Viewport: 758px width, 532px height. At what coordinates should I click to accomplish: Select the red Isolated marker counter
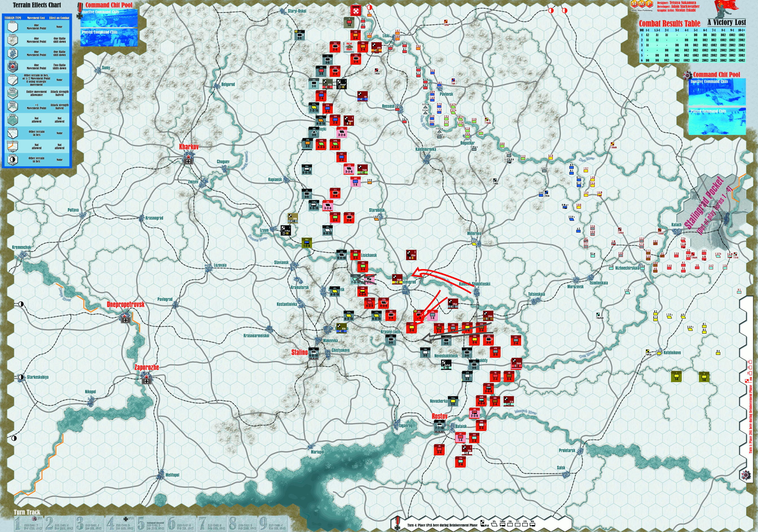356,10
